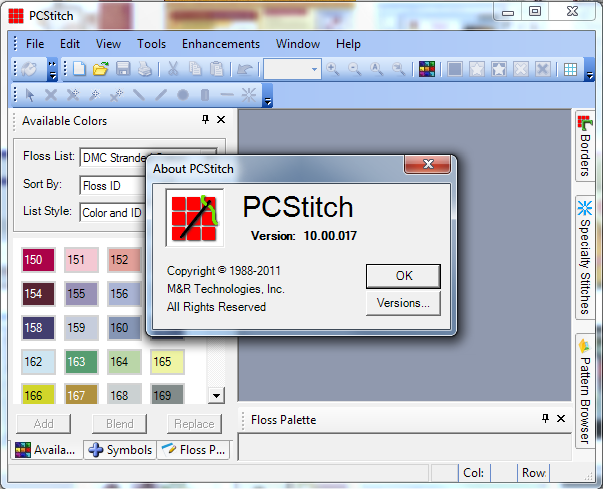Click the New pattern icon
Viewport: 603px width, 489px height.
click(79, 69)
